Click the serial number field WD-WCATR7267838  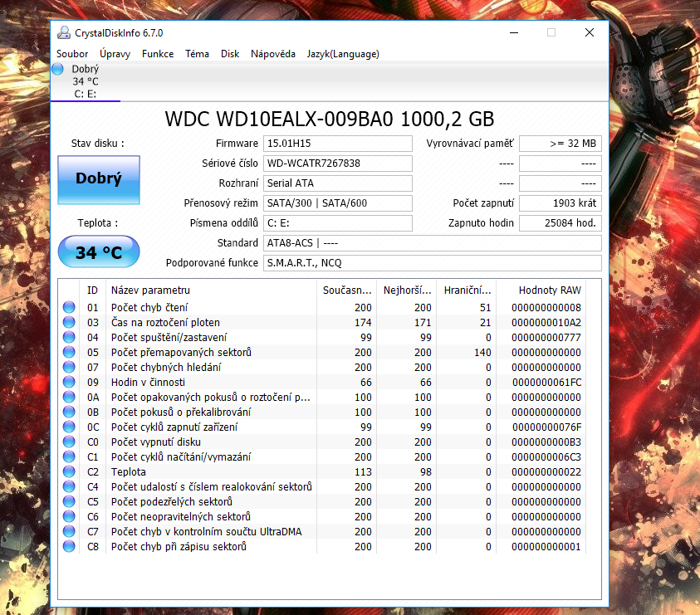tap(337, 164)
